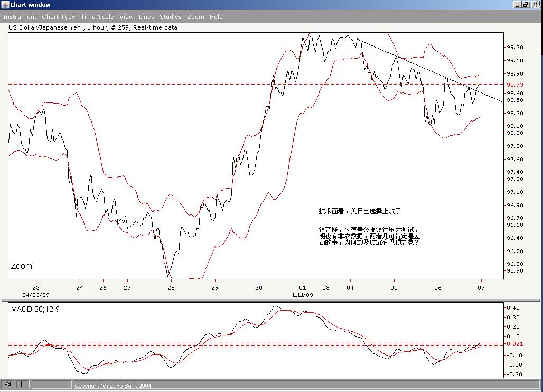Click the -0.30 MACD axis label

(x=513, y=375)
